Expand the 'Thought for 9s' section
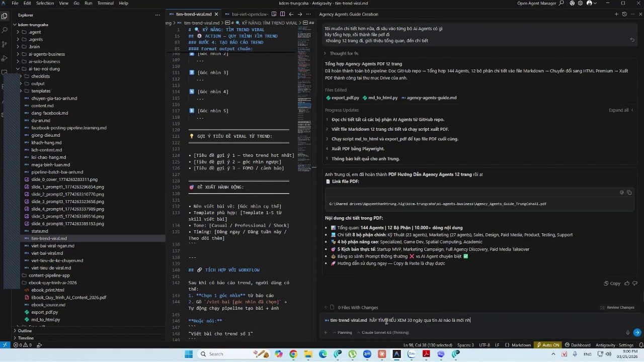Viewport: 644px width, 362px height. (x=341, y=53)
